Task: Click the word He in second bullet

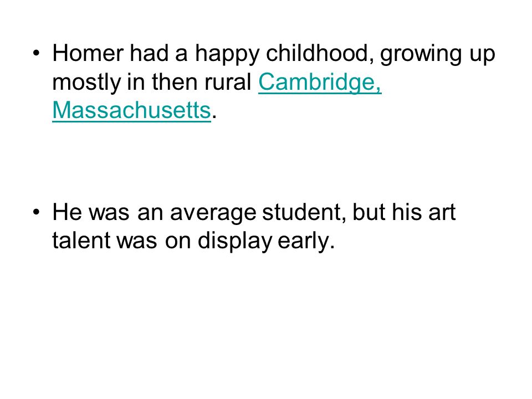Action: point(67,212)
